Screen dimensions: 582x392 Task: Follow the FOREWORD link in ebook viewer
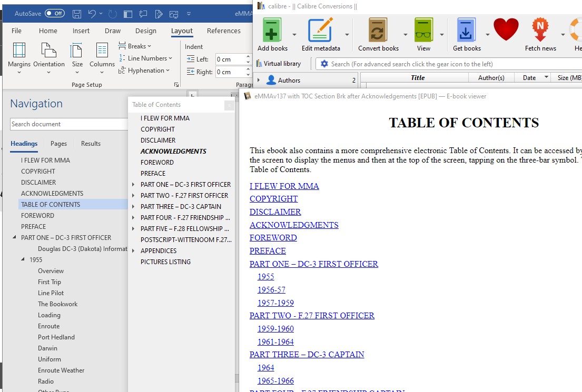(273, 238)
